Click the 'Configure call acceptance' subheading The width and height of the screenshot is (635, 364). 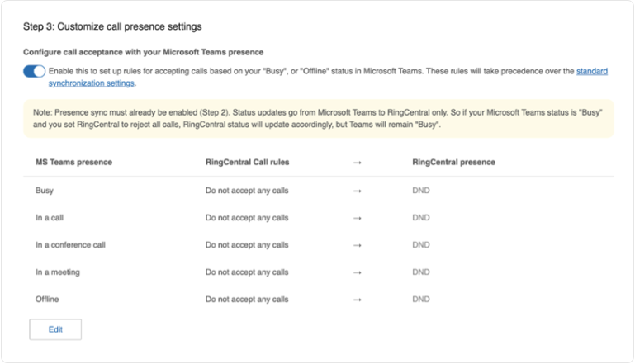[144, 52]
